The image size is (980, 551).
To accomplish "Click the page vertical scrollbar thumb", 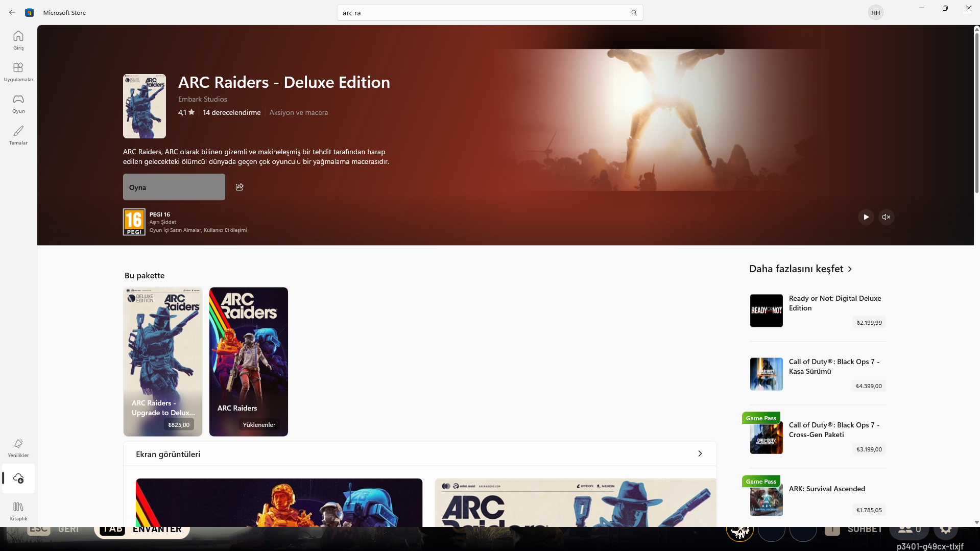I will 976,112.
